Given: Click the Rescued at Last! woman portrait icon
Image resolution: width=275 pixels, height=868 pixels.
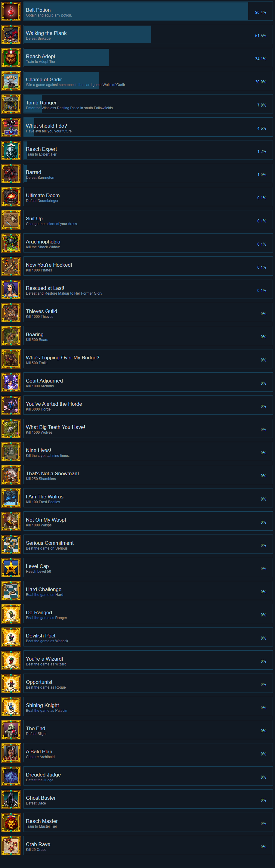Looking at the screenshot, I should (x=11, y=290).
